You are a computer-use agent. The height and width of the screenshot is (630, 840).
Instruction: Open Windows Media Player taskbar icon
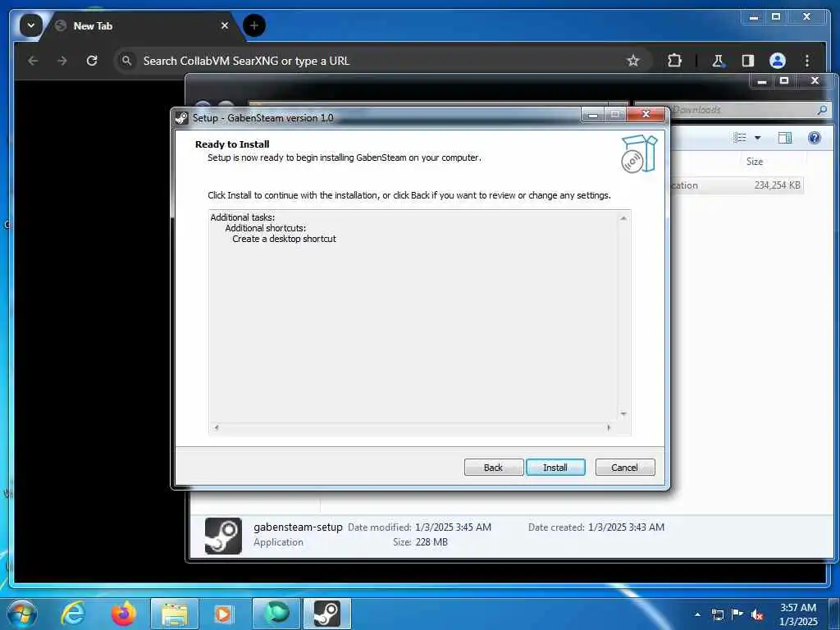pyautogui.click(x=222, y=614)
